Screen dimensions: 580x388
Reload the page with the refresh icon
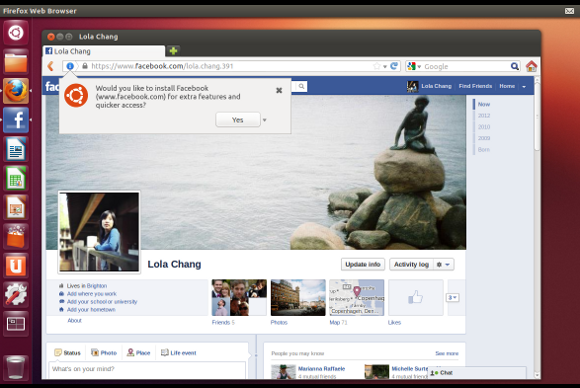(x=394, y=66)
